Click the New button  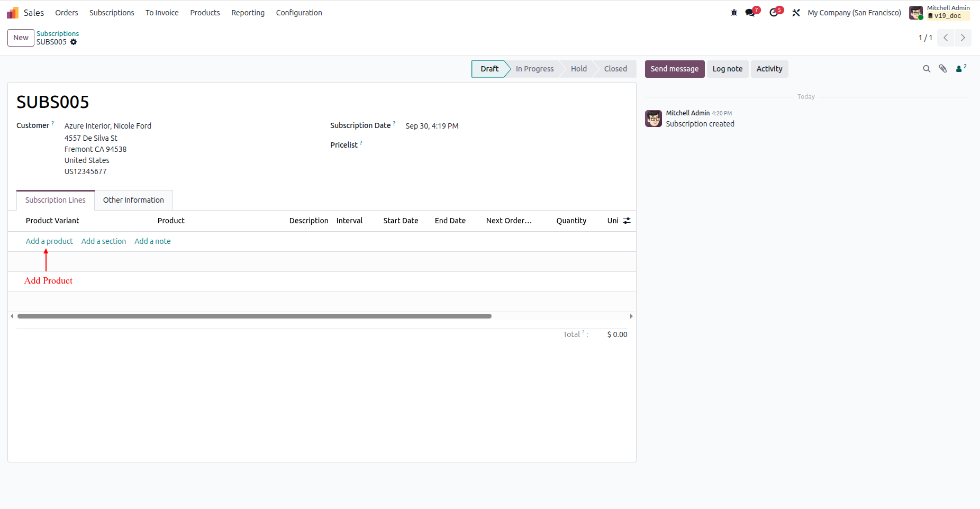click(x=21, y=38)
